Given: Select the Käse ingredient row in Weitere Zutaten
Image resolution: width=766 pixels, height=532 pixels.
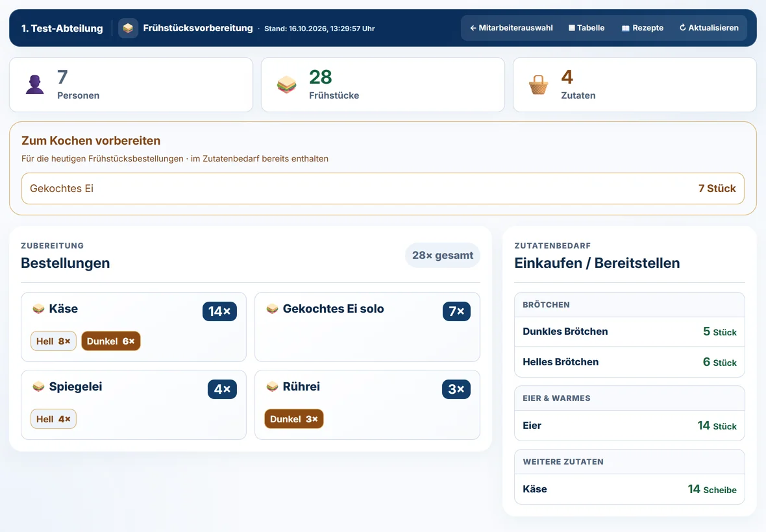Looking at the screenshot, I should (630, 489).
